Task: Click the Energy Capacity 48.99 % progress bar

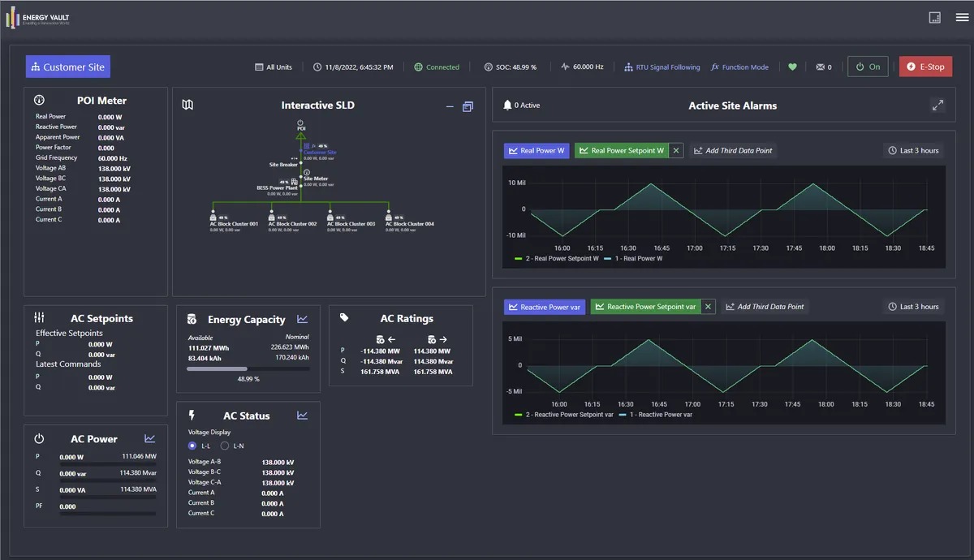Action: point(248,368)
